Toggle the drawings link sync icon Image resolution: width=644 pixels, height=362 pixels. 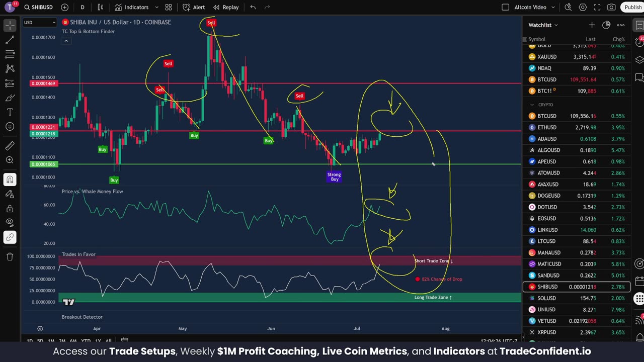10,237
